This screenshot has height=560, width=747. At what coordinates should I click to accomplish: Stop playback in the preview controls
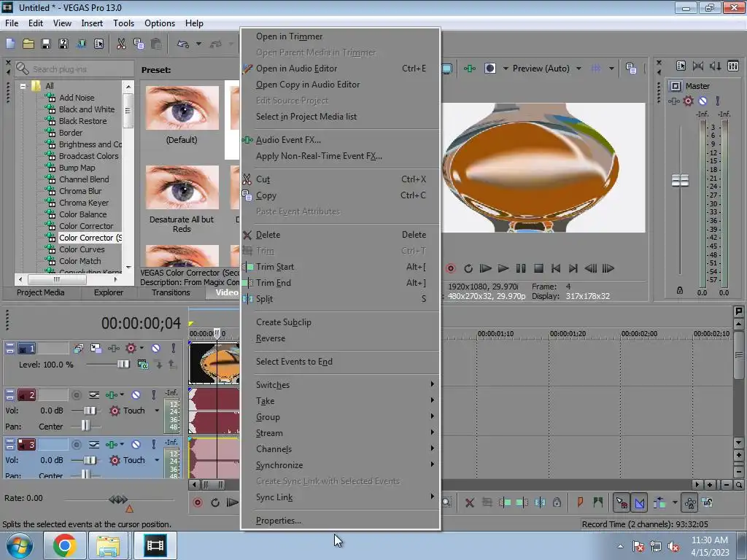(538, 268)
